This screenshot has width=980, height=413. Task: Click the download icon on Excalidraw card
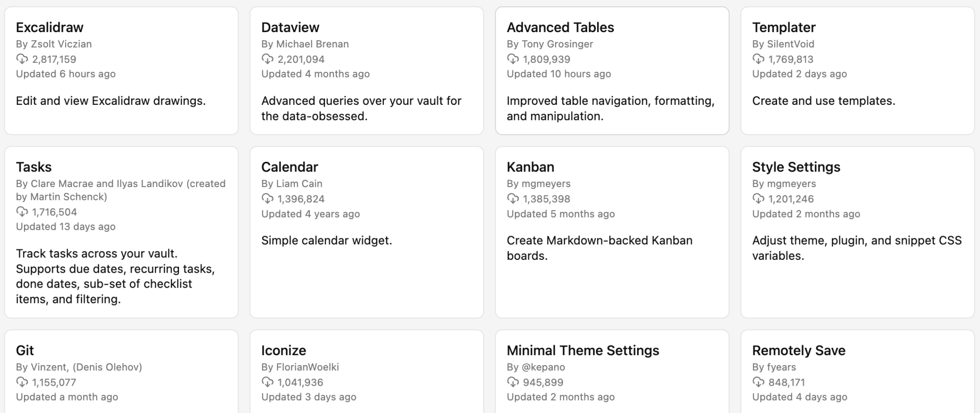coord(22,59)
